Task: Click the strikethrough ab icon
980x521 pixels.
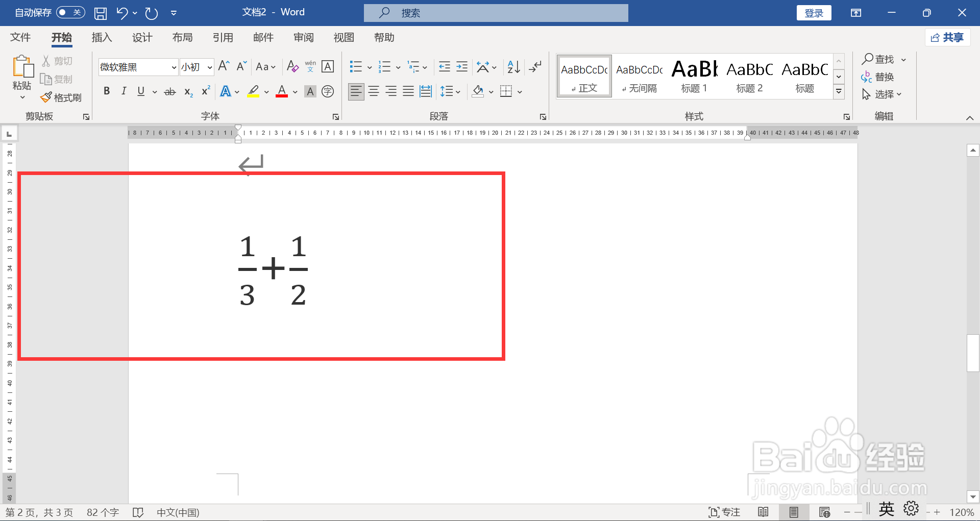Action: tap(170, 92)
